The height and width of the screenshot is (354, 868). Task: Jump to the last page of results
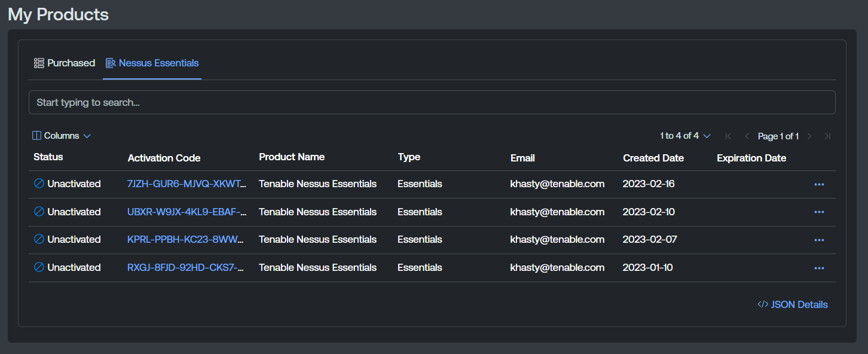[x=827, y=136]
